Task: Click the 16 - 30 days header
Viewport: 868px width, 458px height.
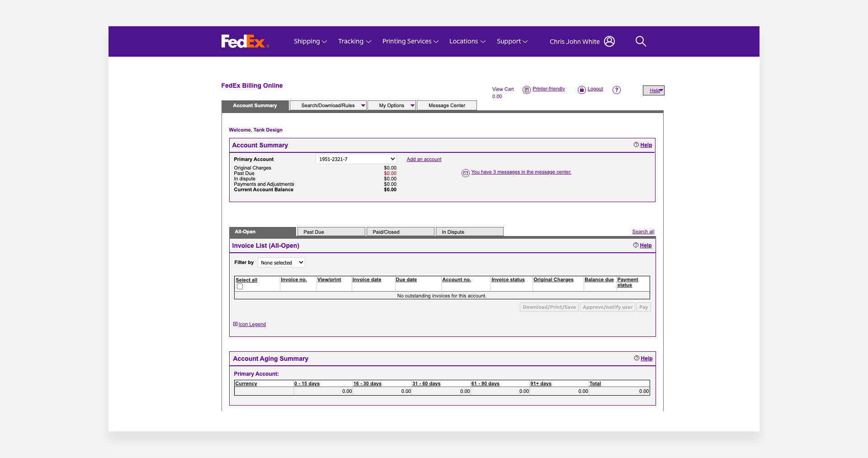Action: (367, 383)
